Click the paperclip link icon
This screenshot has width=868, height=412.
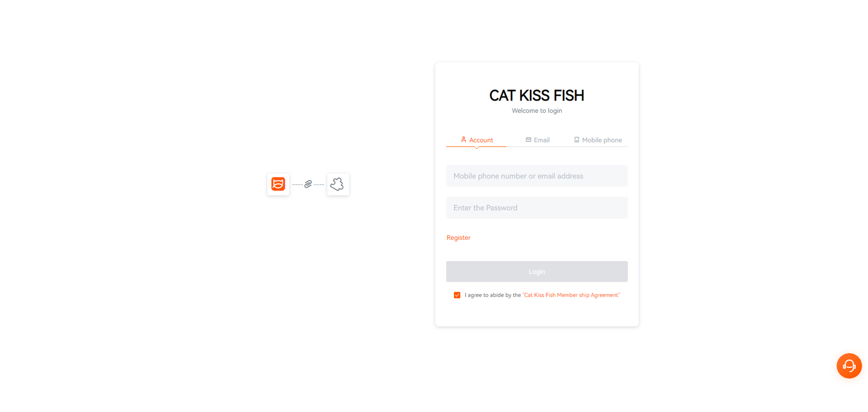pyautogui.click(x=308, y=184)
